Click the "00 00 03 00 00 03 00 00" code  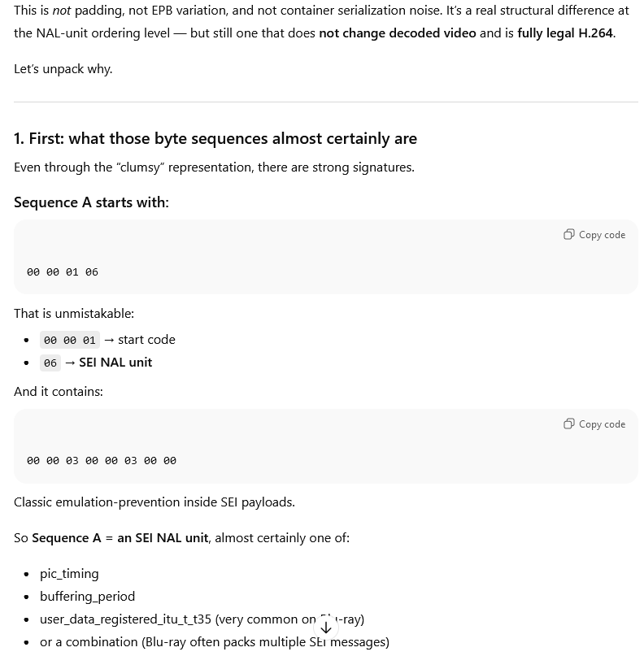[102, 461]
